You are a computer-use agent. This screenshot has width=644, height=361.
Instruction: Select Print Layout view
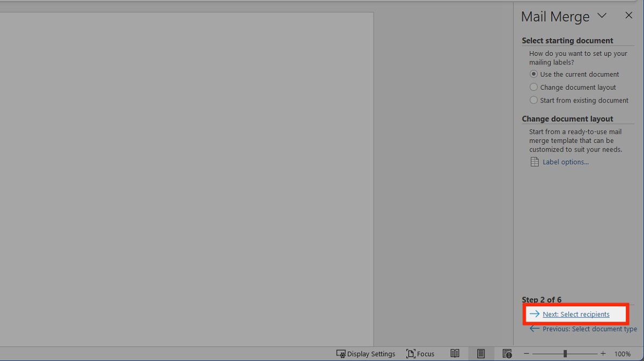[481, 353]
